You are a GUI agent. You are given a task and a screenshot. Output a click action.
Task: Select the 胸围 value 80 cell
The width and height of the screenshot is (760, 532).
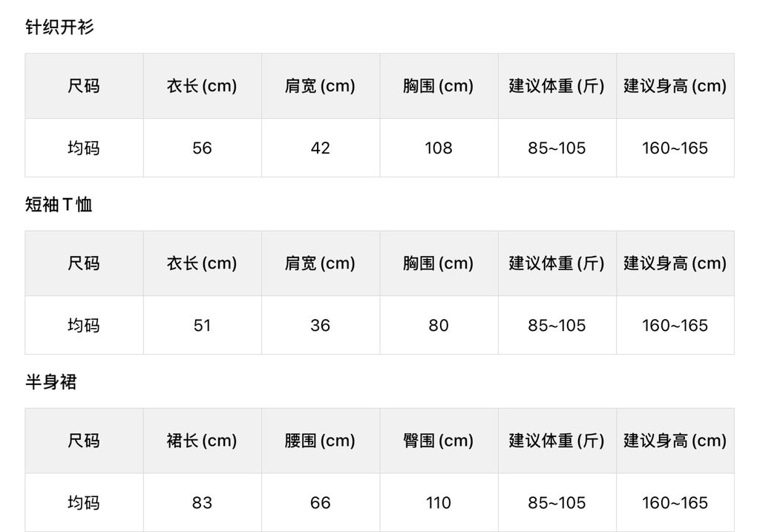tap(438, 325)
